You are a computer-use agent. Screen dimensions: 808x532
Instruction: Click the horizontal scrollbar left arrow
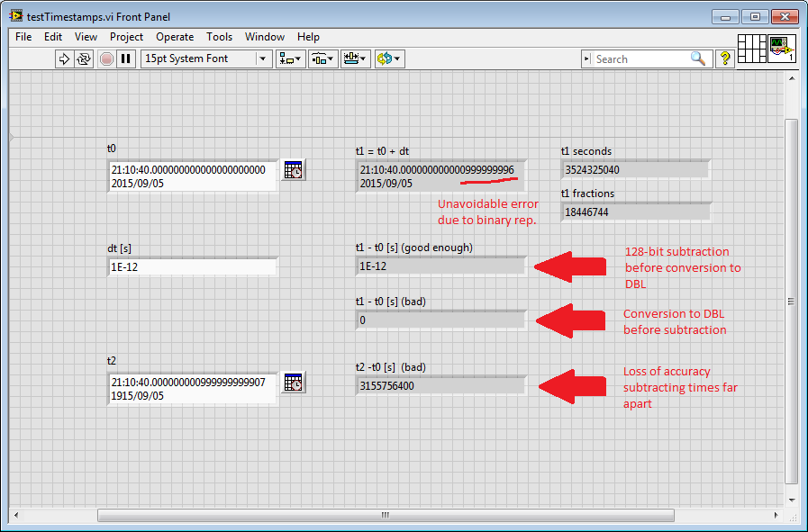pos(16,515)
